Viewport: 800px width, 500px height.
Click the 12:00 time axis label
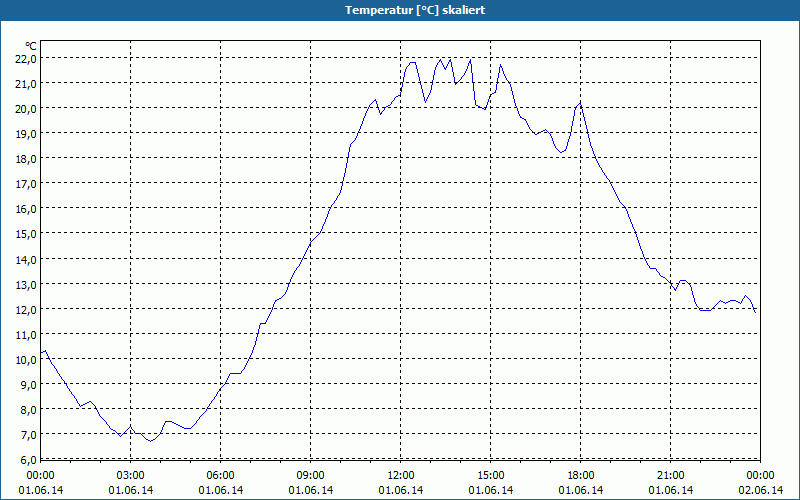401,476
